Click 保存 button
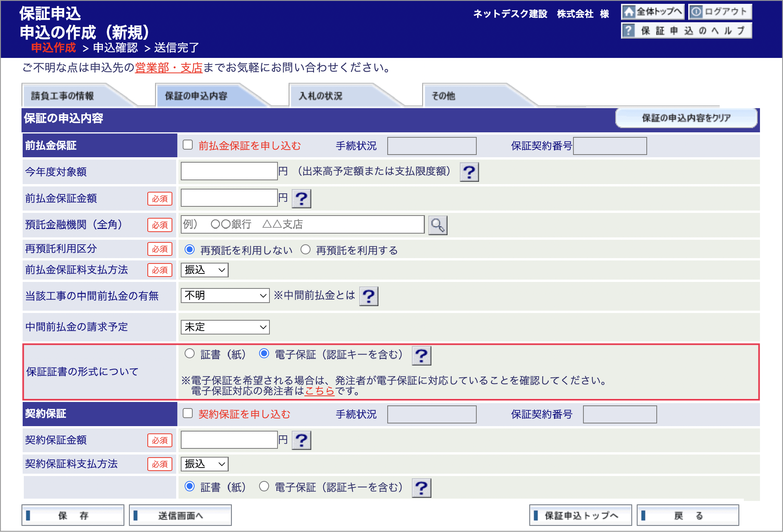The width and height of the screenshot is (783, 532). (x=73, y=516)
